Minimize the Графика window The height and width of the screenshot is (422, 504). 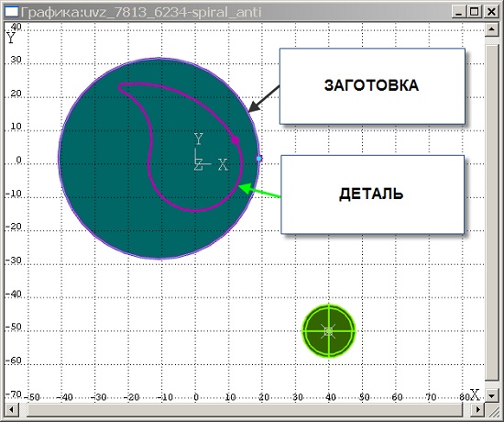point(458,12)
